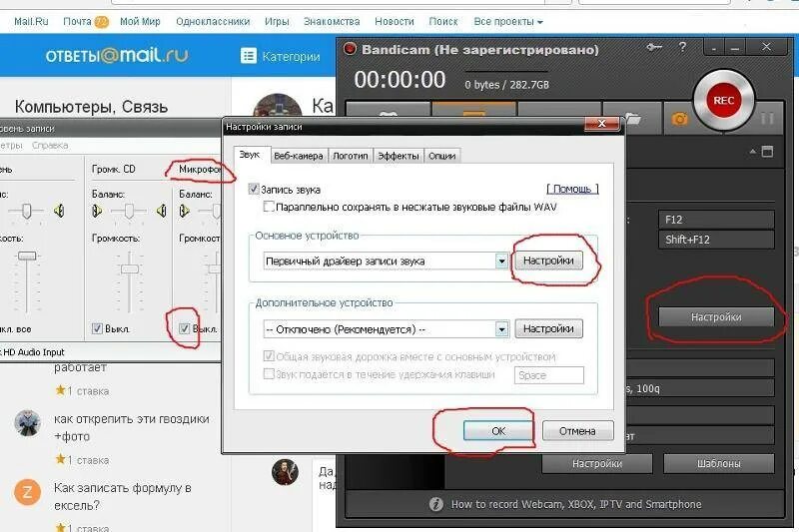This screenshot has width=799, height=532.
Task: Open 'How to record Webcam, XBOX' link
Action: 576,504
